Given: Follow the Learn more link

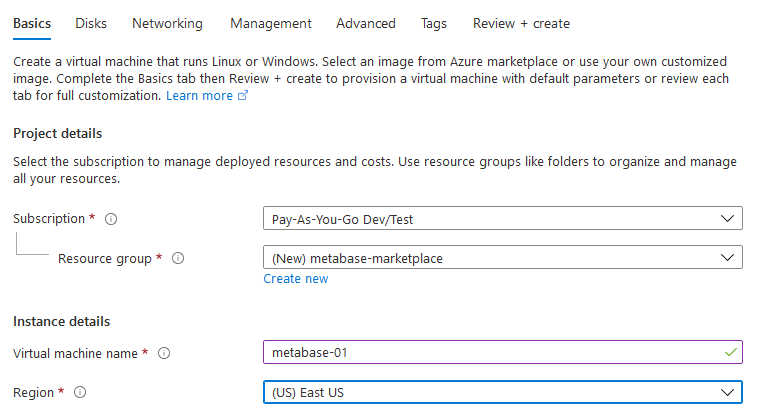Looking at the screenshot, I should (199, 96).
